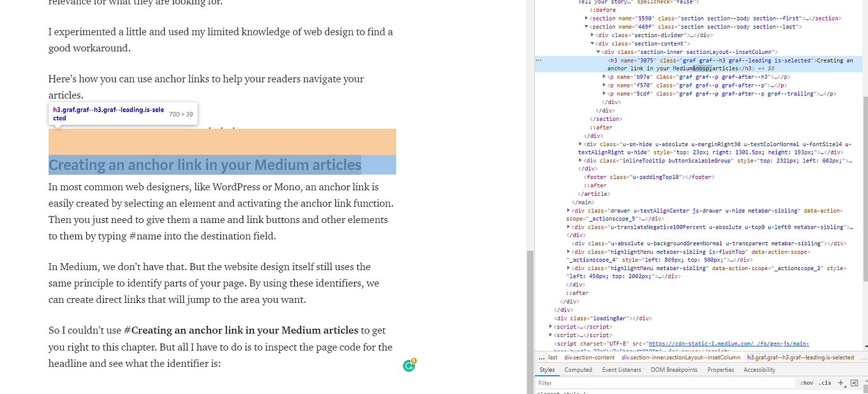Expand the p element named b97e
Viewport: 868px width, 394px height.
[x=603, y=77]
